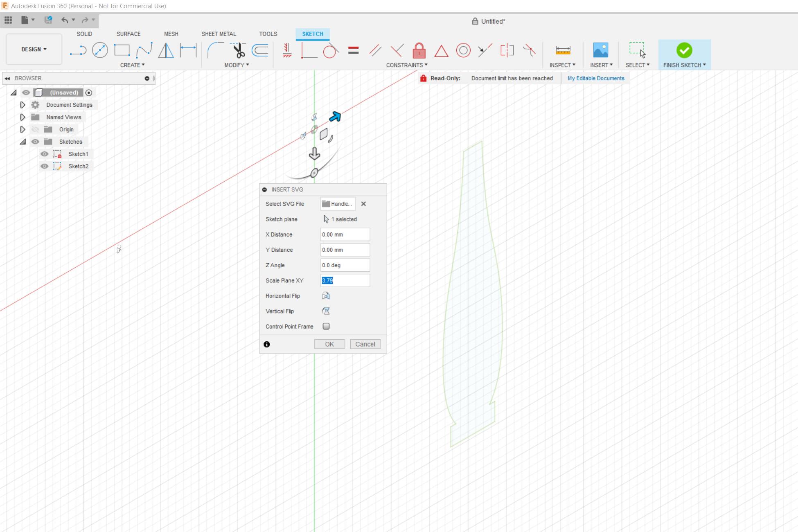The width and height of the screenshot is (798, 532).
Task: Select the Offset tool icon
Action: (x=260, y=50)
